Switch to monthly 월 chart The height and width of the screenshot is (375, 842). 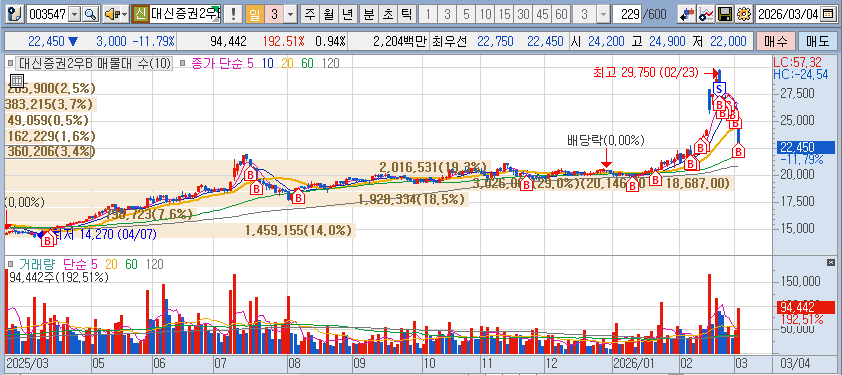point(329,15)
